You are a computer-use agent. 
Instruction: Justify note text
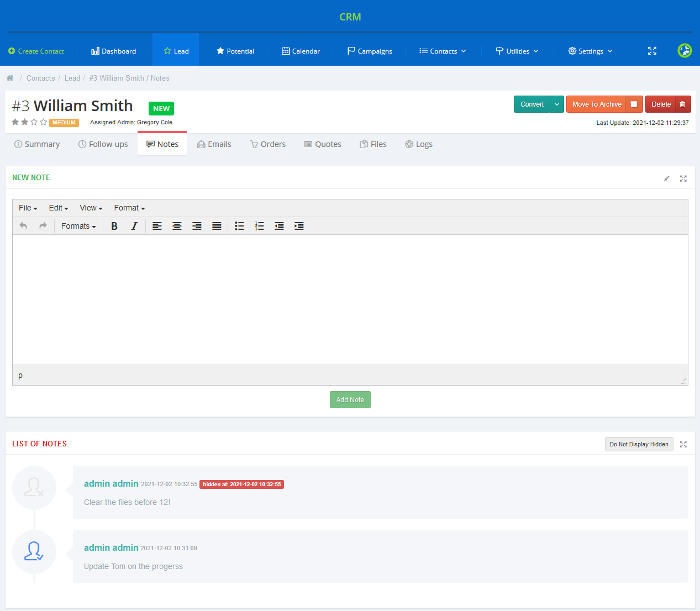pyautogui.click(x=217, y=226)
